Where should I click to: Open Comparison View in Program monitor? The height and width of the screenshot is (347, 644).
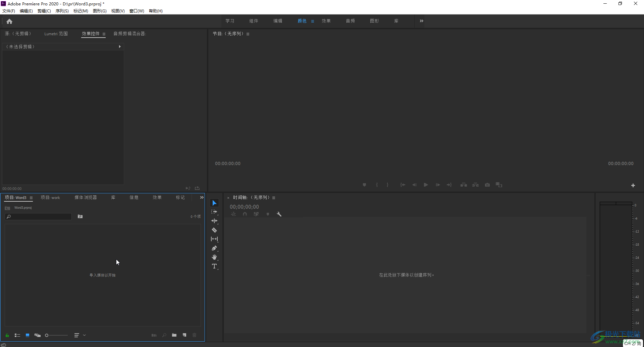click(499, 185)
